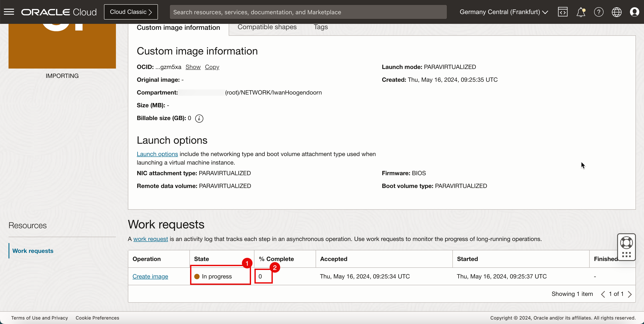Open the region language/globe icon
644x324 pixels.
pyautogui.click(x=617, y=12)
